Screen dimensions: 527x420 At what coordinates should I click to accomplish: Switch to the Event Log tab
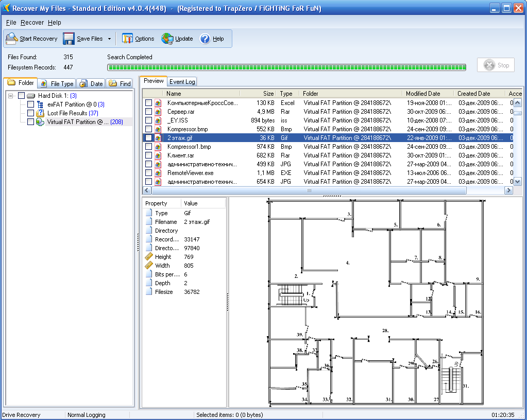coord(182,82)
